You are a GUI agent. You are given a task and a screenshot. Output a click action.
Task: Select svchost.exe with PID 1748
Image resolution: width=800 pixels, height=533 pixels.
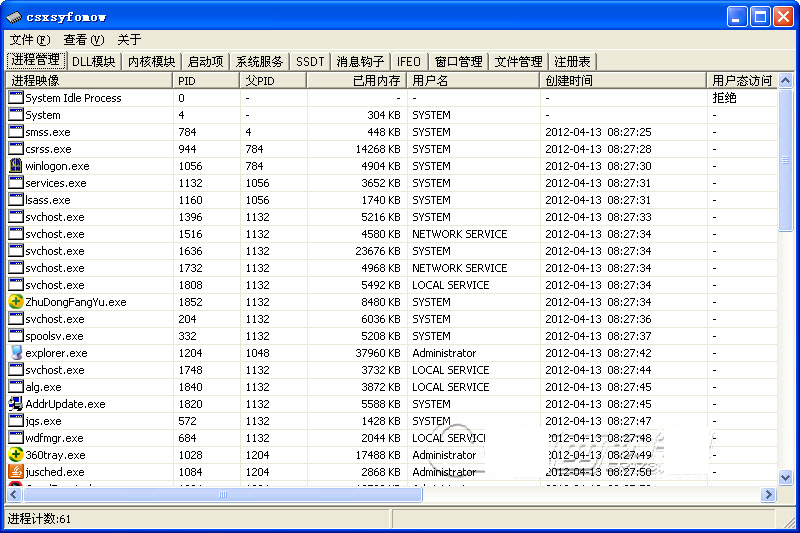coord(391,370)
